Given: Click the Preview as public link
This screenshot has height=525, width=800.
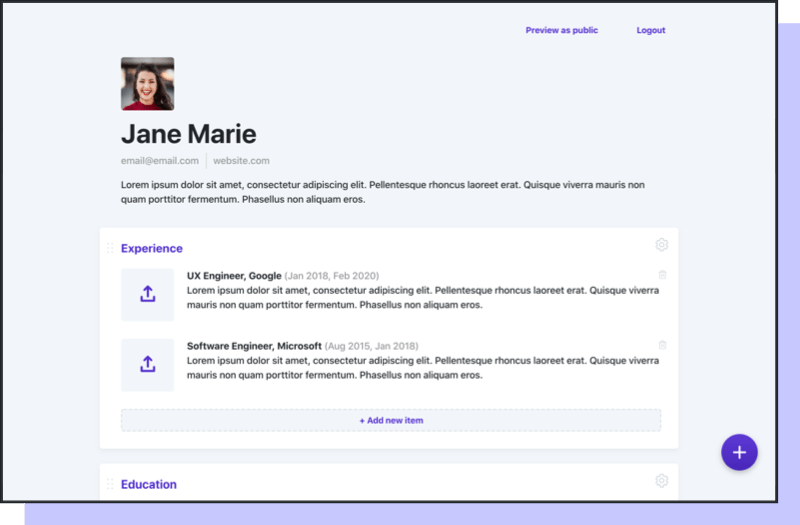Looking at the screenshot, I should tap(561, 30).
